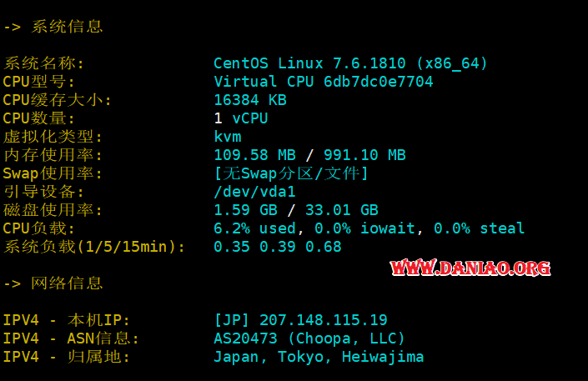Click the IP address 207.148.115.19
Image resolution: width=588 pixels, height=381 pixels.
pyautogui.click(x=324, y=320)
